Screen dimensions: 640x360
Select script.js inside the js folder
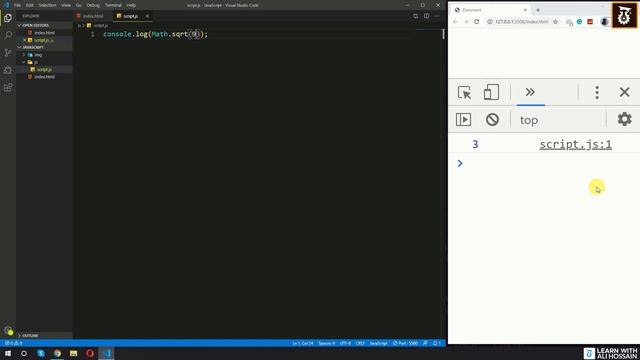click(x=44, y=69)
